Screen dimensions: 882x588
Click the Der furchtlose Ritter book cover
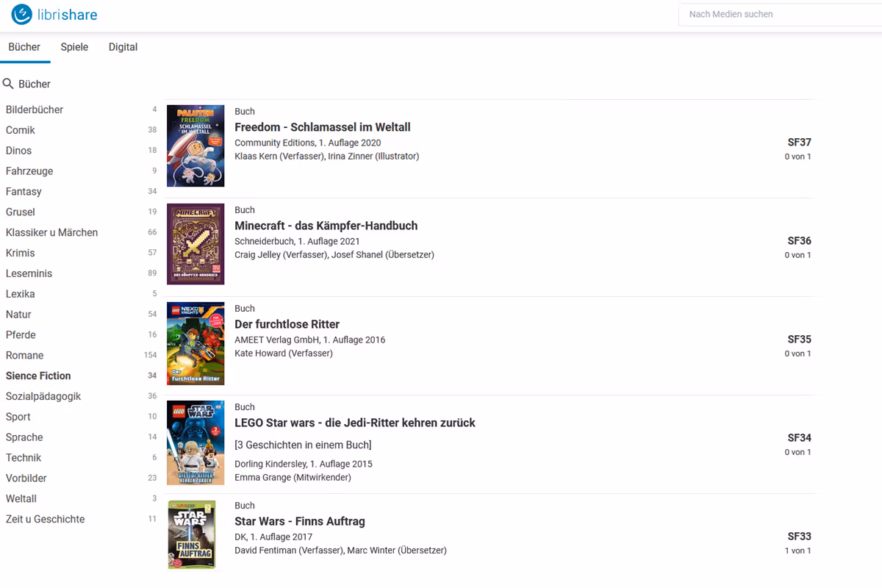pyautogui.click(x=196, y=343)
